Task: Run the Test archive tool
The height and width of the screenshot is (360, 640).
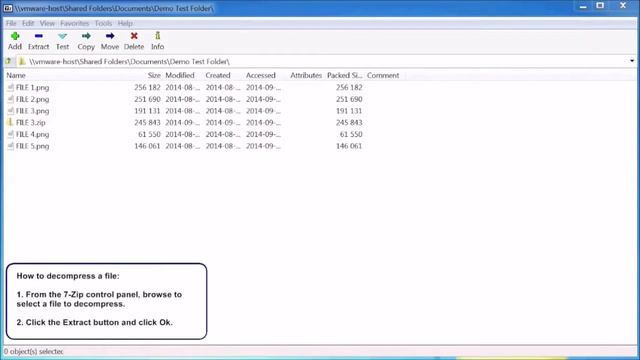Action: coord(62,41)
